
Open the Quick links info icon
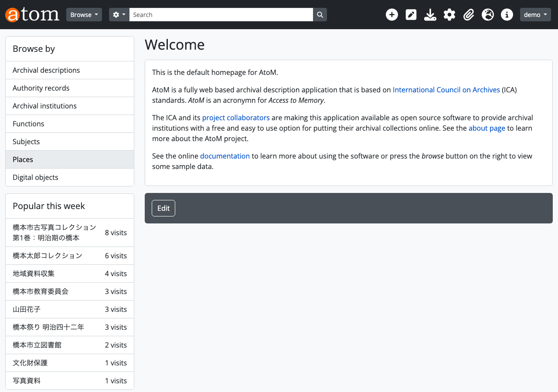[x=507, y=15]
